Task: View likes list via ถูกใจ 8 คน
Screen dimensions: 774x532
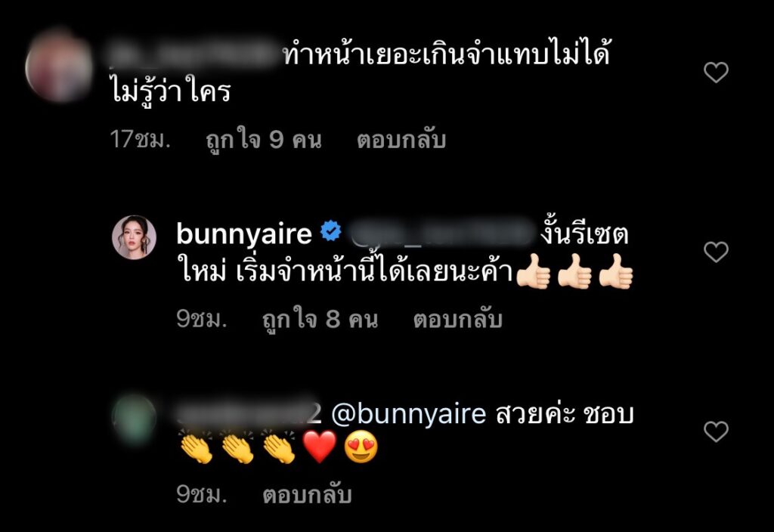Action: (x=320, y=320)
